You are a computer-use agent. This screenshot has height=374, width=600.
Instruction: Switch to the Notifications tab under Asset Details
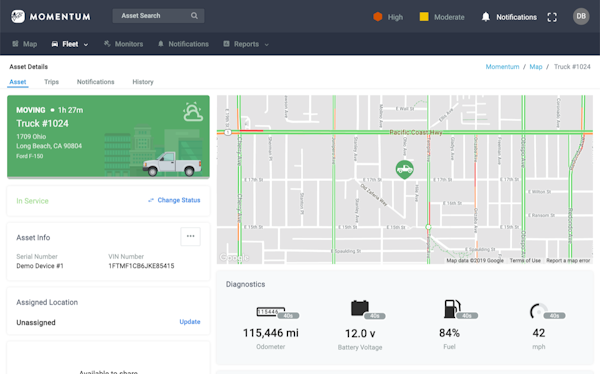click(x=96, y=82)
